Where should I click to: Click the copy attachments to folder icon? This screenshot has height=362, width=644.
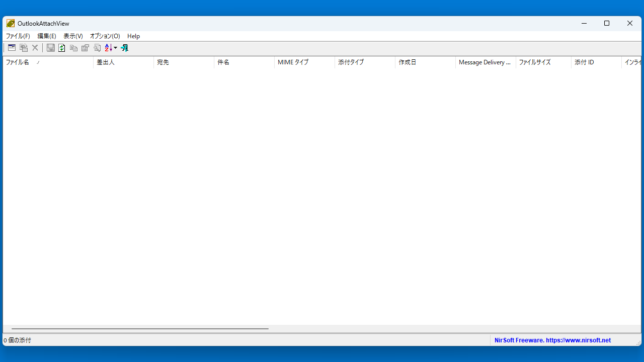coord(24,48)
